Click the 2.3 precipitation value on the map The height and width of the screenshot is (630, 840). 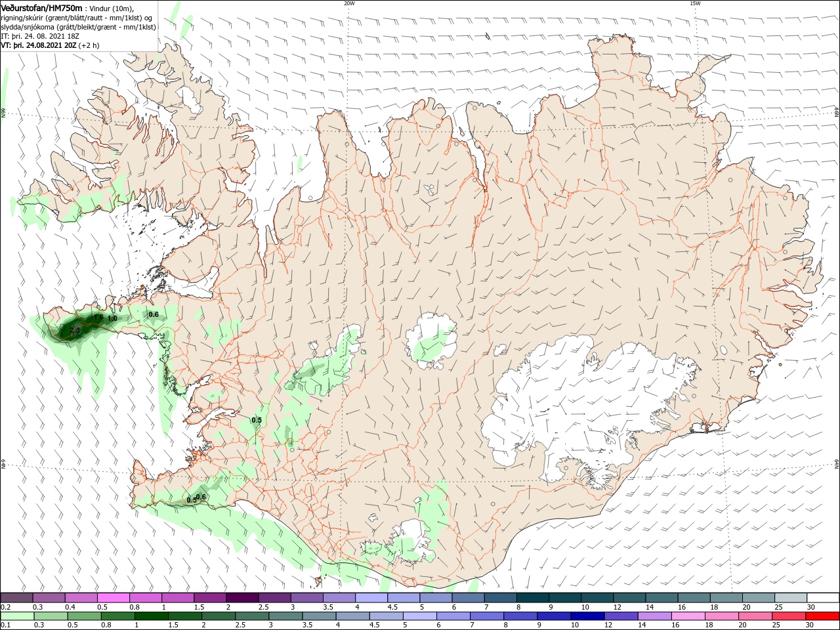coord(74,330)
